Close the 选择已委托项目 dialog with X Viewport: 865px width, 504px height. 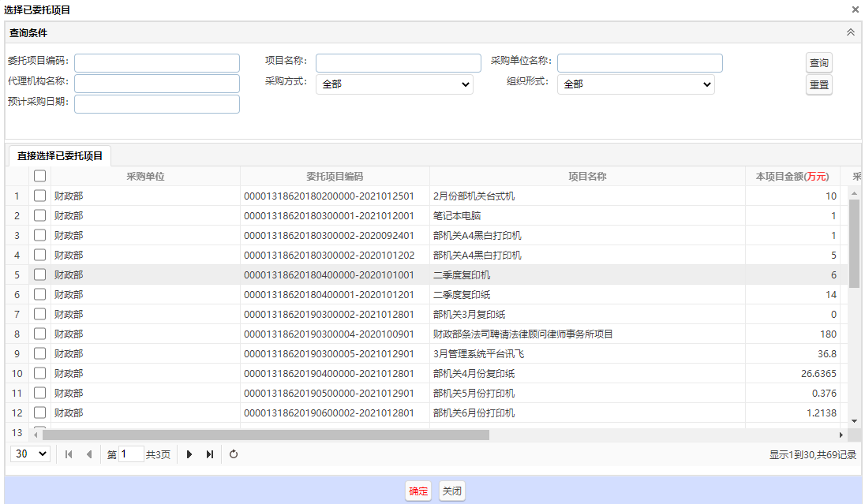[856, 9]
